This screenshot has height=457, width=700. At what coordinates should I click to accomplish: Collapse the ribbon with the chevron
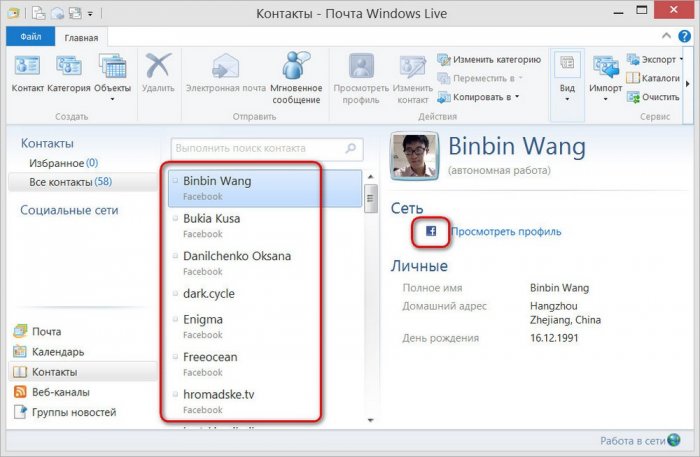(x=667, y=36)
